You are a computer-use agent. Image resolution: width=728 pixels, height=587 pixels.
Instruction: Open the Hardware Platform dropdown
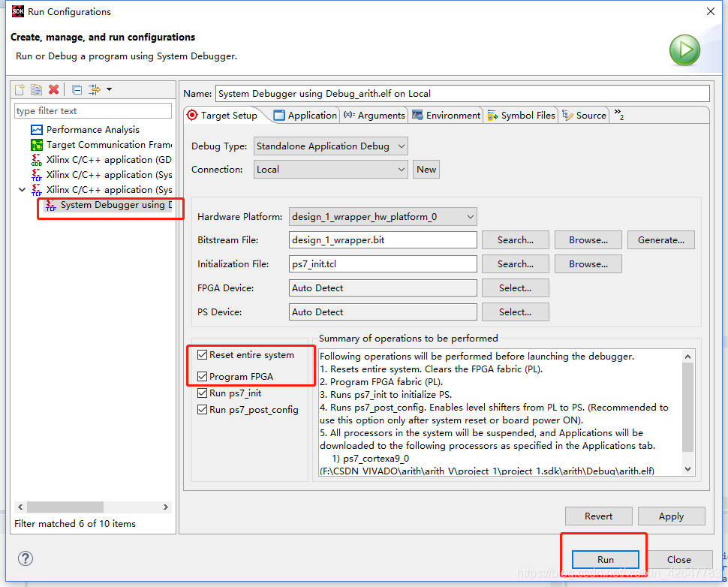coord(383,217)
